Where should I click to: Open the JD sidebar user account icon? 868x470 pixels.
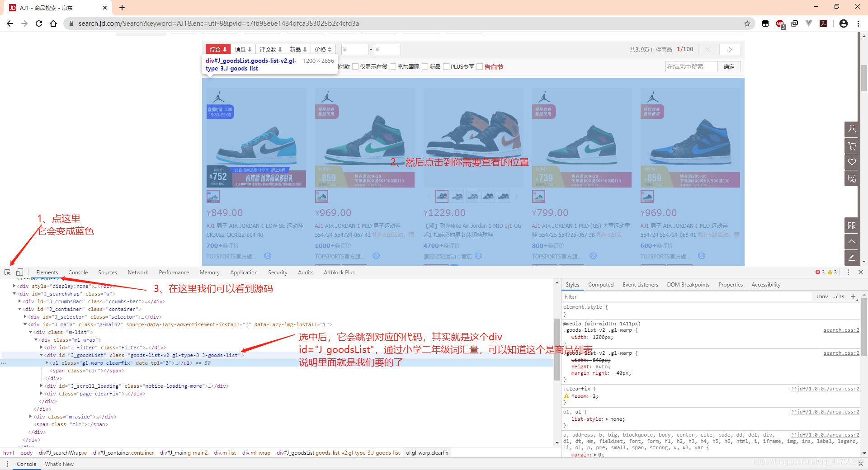point(852,129)
